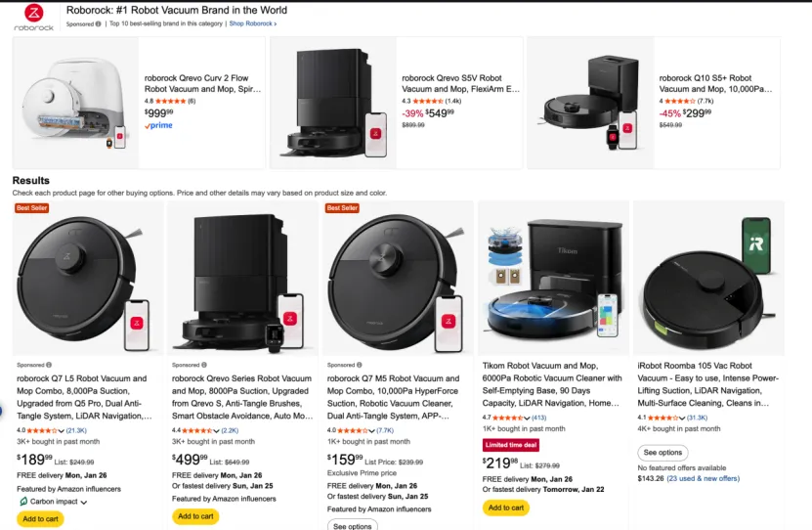Click See options for iRobot Roomba 105
This screenshot has width=812, height=530.
point(662,453)
